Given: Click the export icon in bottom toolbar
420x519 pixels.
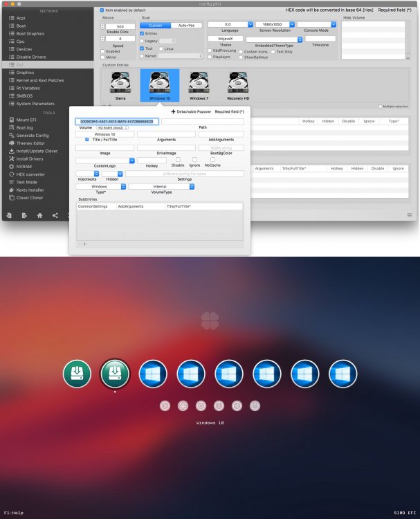Looking at the screenshot, I should pyautogui.click(x=24, y=215).
